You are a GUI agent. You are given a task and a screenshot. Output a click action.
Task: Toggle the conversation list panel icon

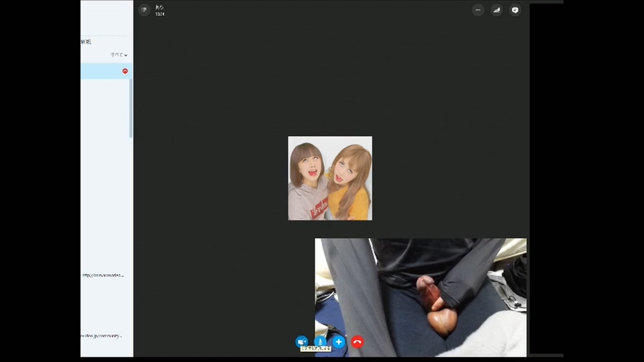coord(144,10)
